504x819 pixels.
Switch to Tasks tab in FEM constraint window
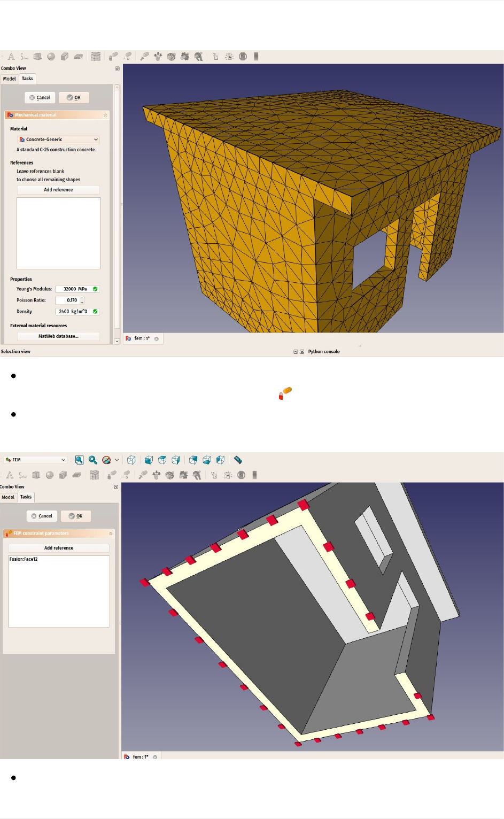tap(26, 497)
